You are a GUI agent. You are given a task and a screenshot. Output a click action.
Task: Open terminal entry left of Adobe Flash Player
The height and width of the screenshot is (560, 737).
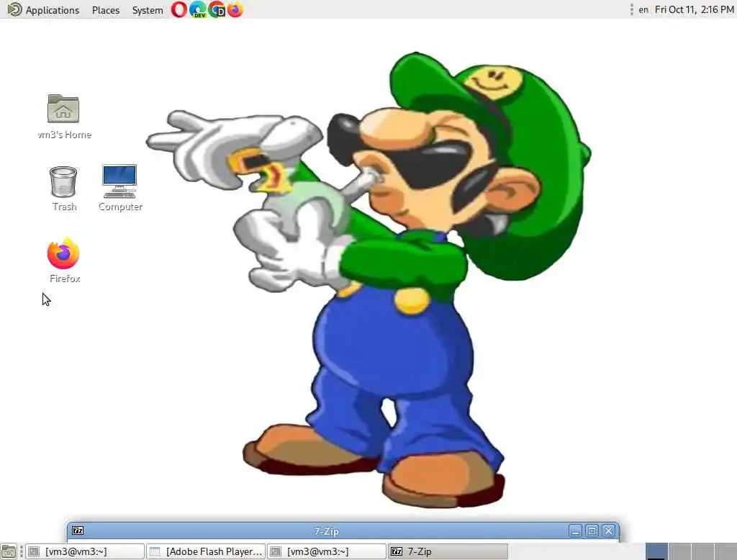tap(85, 551)
